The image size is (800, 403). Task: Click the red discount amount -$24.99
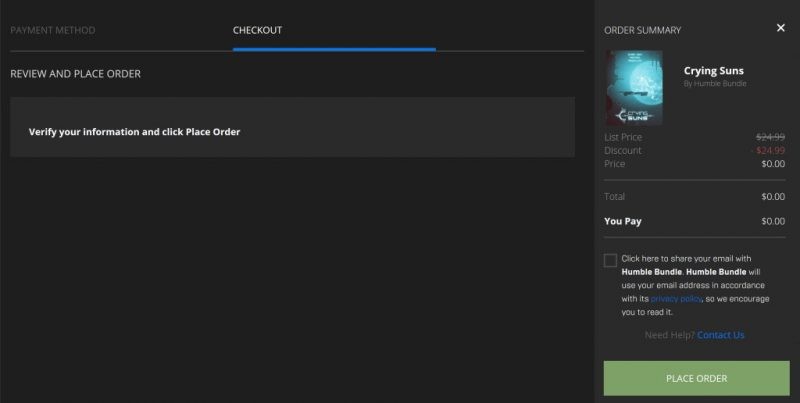(x=769, y=150)
